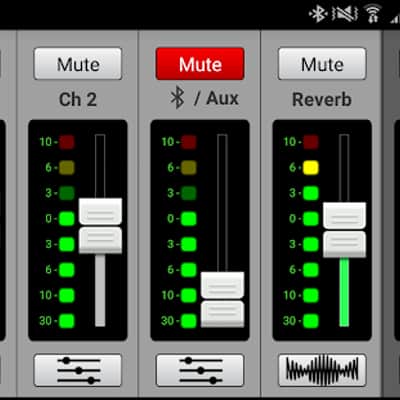This screenshot has height=400, width=400.
Task: Click the red 10 dB clip LED on Ch 2
Action: [x=67, y=142]
